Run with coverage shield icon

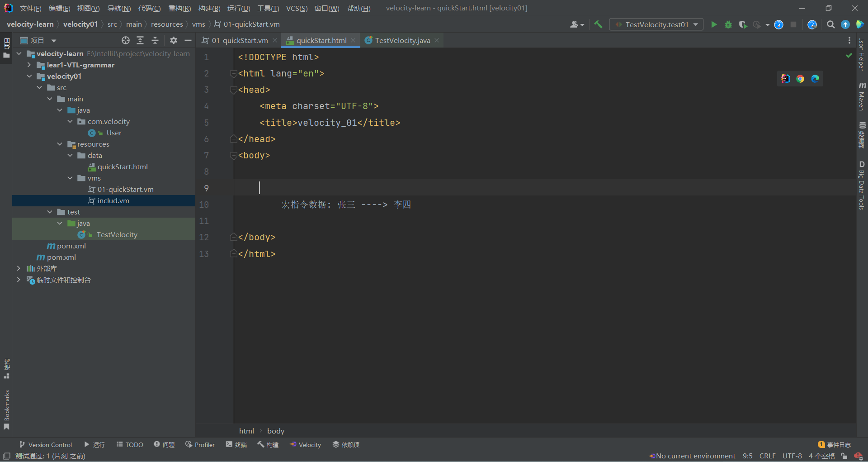pos(742,24)
